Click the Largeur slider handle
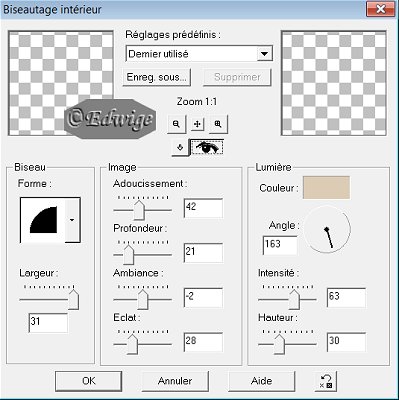This screenshot has width=399, height=400. [x=73, y=300]
